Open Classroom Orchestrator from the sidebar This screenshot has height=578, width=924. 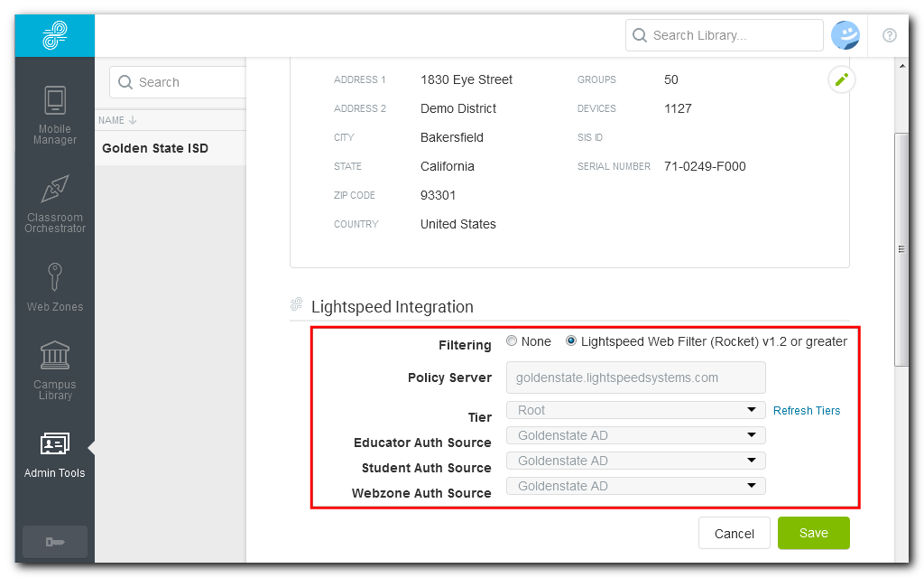[x=55, y=203]
